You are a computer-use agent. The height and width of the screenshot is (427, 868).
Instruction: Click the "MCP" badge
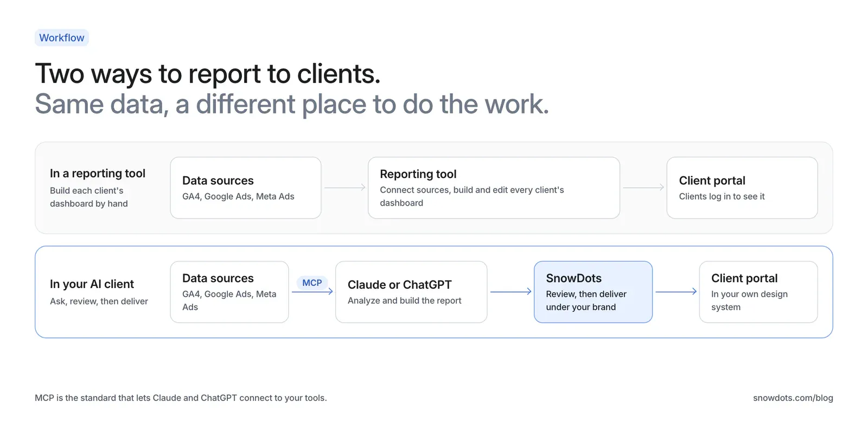coord(312,283)
